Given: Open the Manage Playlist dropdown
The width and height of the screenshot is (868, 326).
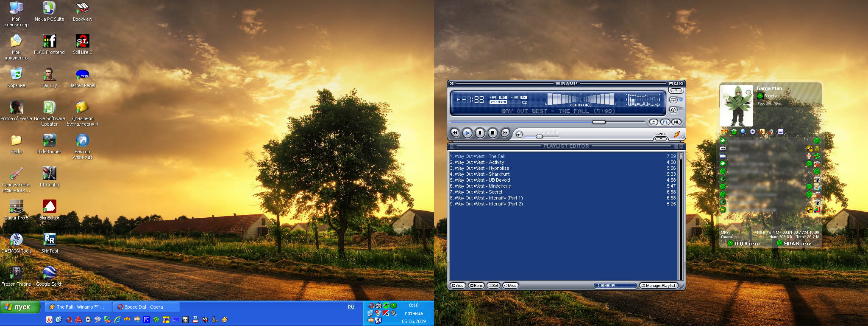Looking at the screenshot, I should coord(658,286).
